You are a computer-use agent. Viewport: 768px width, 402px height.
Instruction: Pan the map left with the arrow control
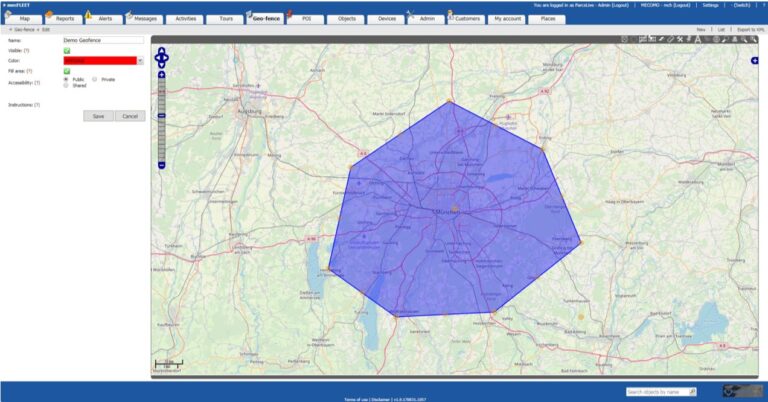tap(157, 58)
